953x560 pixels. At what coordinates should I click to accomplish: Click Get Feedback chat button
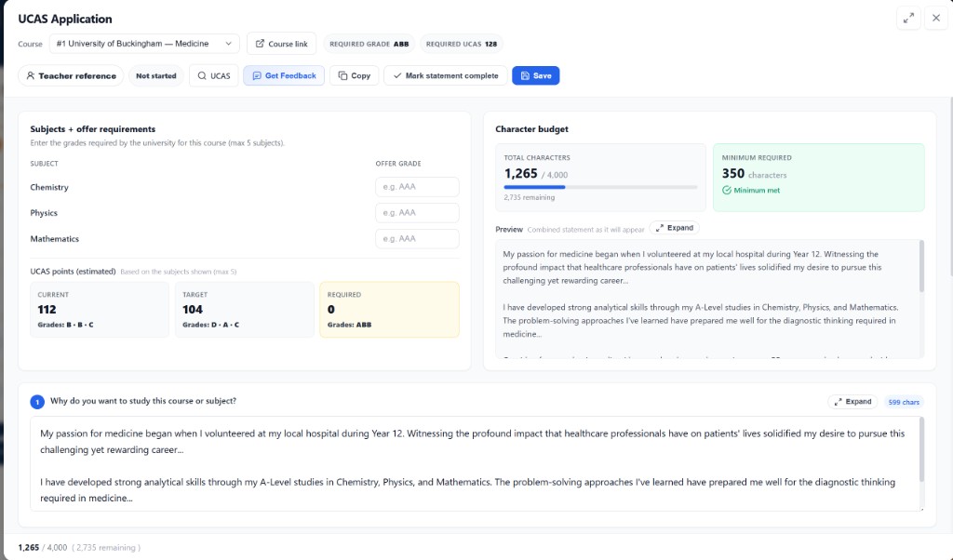[284, 76]
